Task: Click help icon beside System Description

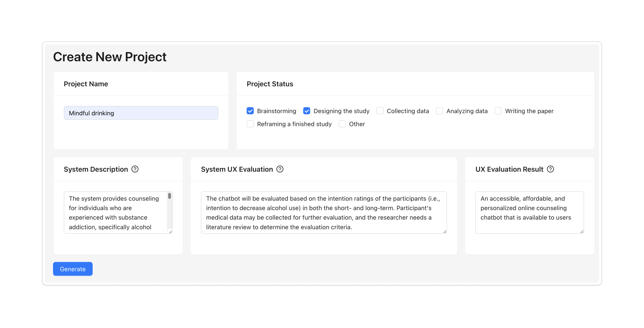Action: pos(135,169)
